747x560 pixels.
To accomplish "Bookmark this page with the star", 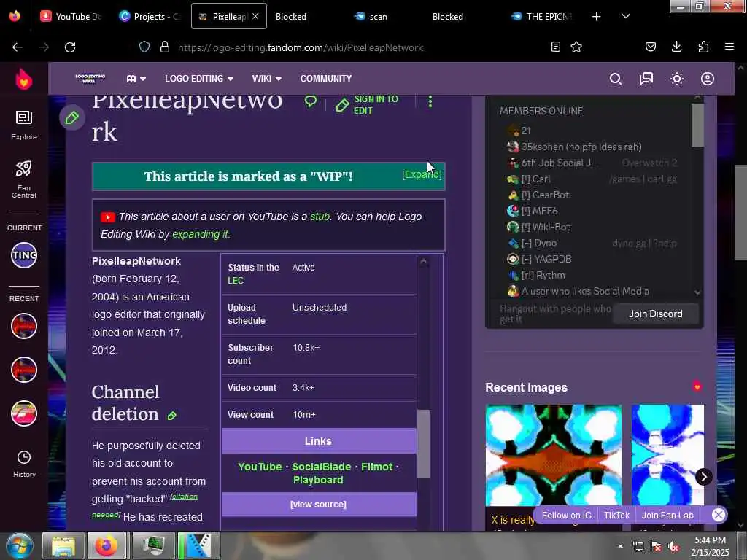I will 576,47.
